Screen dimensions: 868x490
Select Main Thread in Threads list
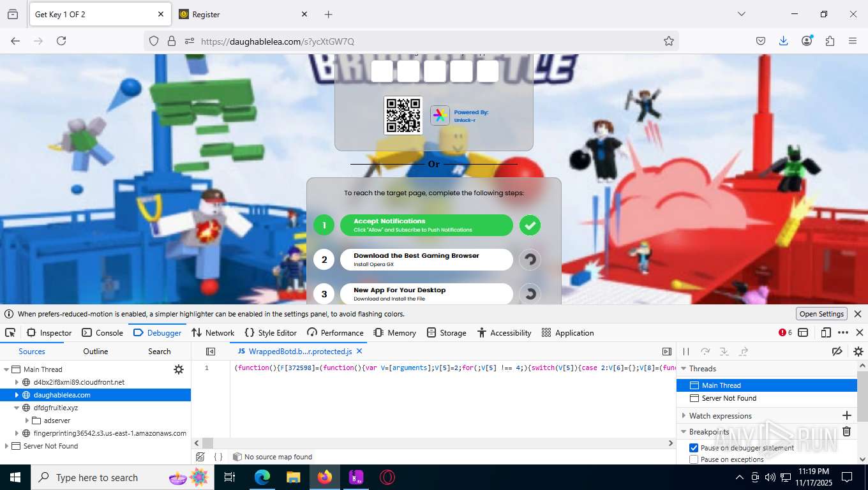point(767,385)
